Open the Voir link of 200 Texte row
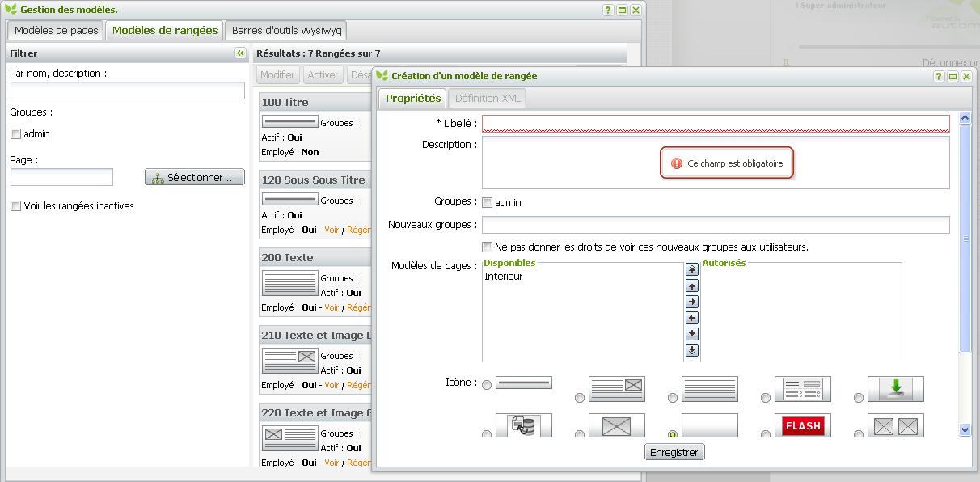The height and width of the screenshot is (482, 980). point(332,307)
